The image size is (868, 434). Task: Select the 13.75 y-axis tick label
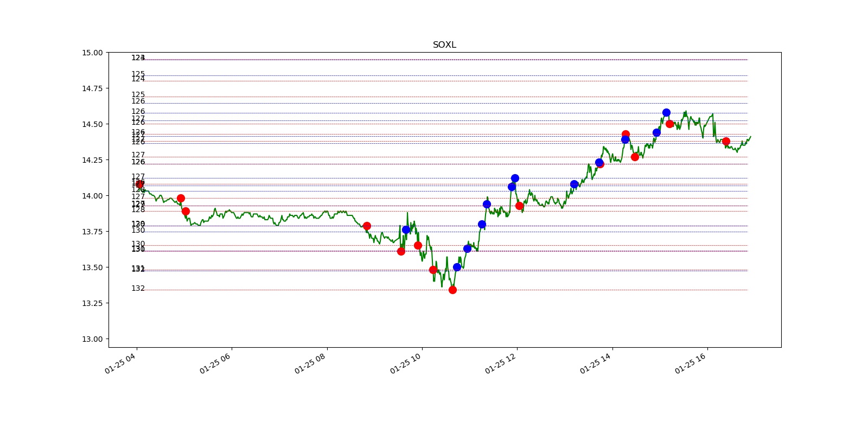(x=92, y=232)
